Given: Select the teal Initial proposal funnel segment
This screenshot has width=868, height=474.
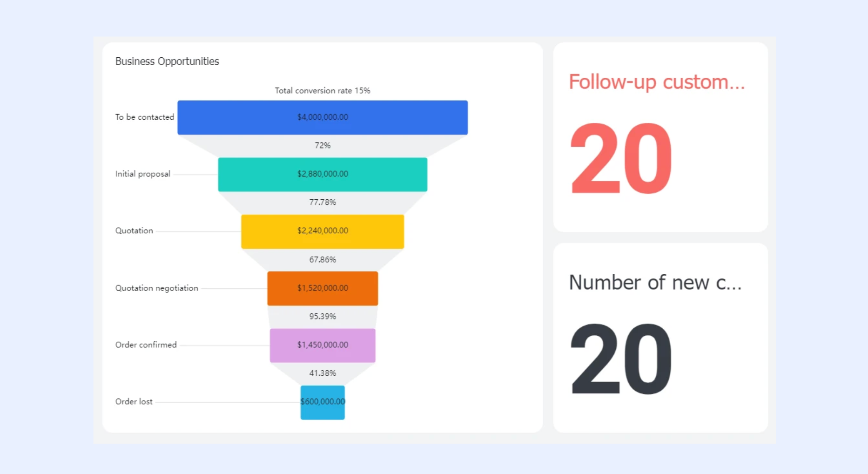Looking at the screenshot, I should pyautogui.click(x=323, y=174).
